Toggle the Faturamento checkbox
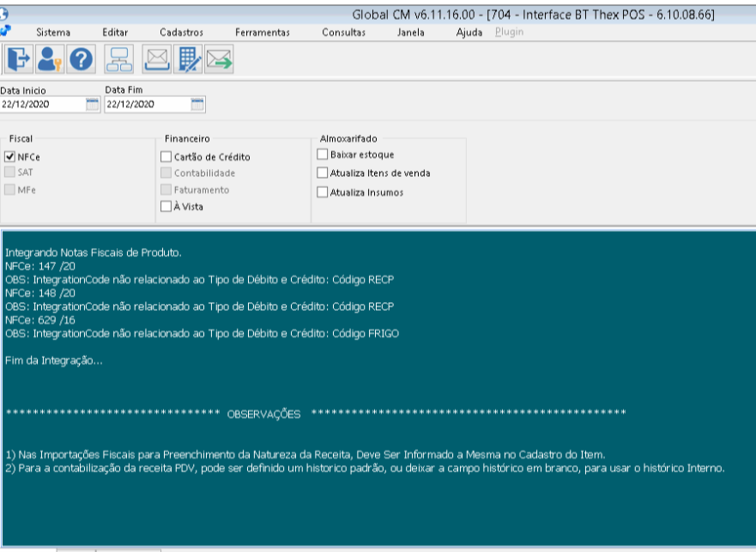756x552 pixels. click(x=166, y=189)
